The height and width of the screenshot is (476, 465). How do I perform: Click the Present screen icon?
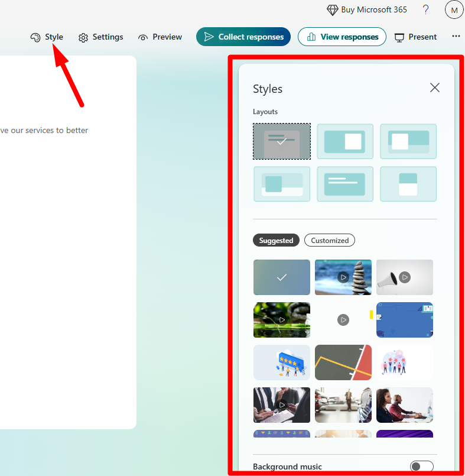click(x=399, y=37)
